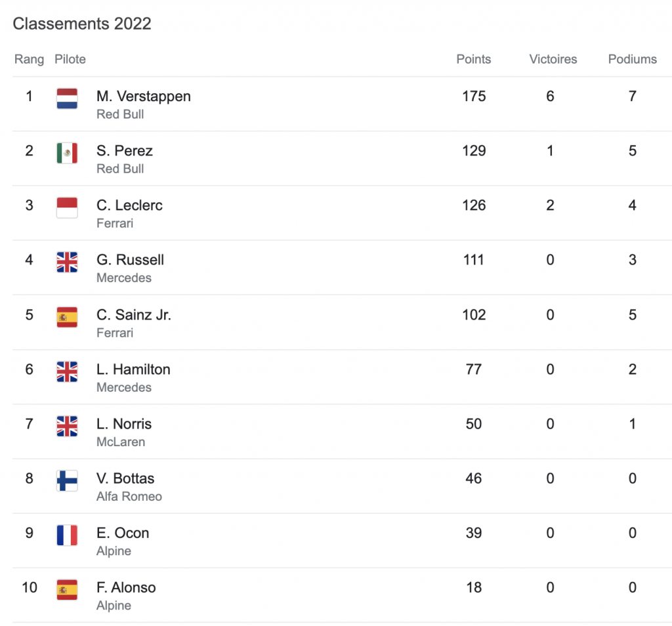Click the Spain flag next to F. Alonso

tap(67, 589)
